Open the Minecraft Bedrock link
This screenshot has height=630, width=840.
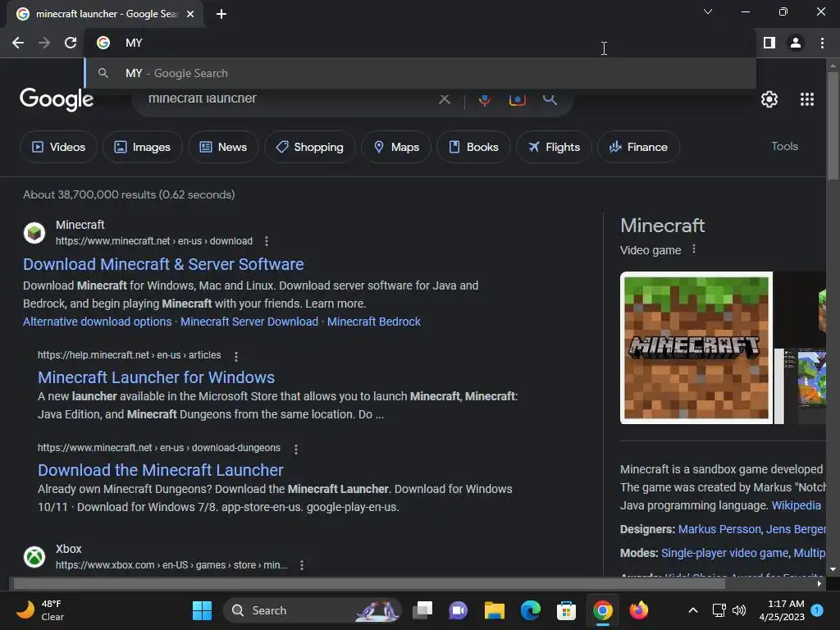tap(374, 322)
